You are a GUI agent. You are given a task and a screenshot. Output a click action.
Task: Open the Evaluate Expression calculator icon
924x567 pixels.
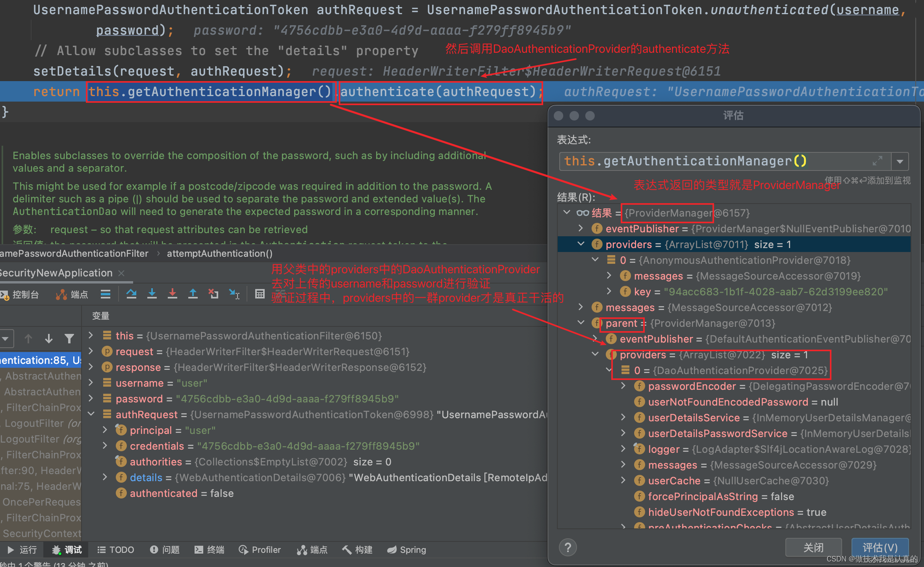click(x=260, y=294)
